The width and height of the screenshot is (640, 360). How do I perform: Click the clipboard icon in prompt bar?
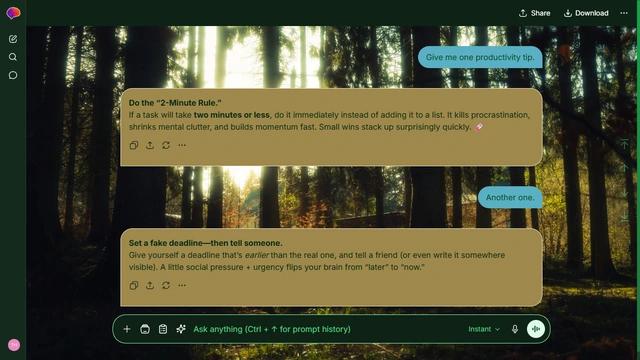coord(163,329)
